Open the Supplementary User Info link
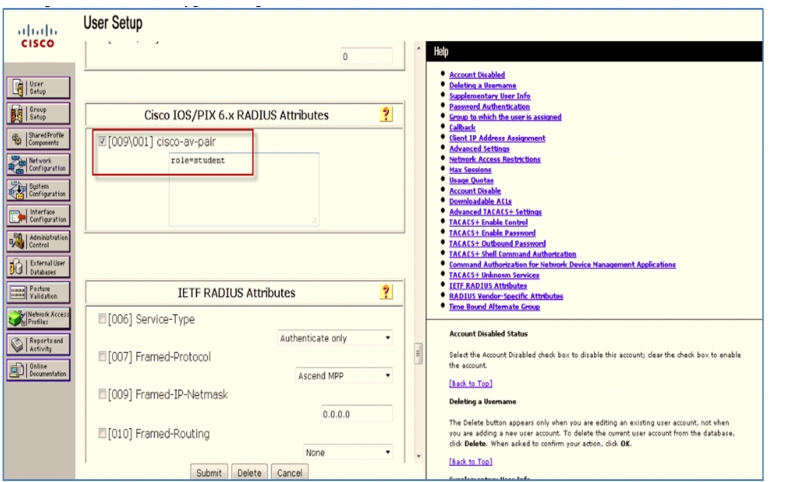809x482 pixels. [x=490, y=96]
